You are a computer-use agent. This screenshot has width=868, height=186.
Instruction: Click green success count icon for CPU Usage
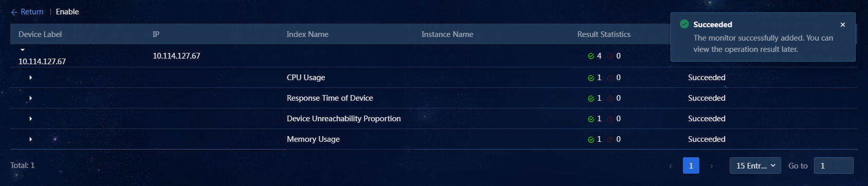click(x=591, y=78)
